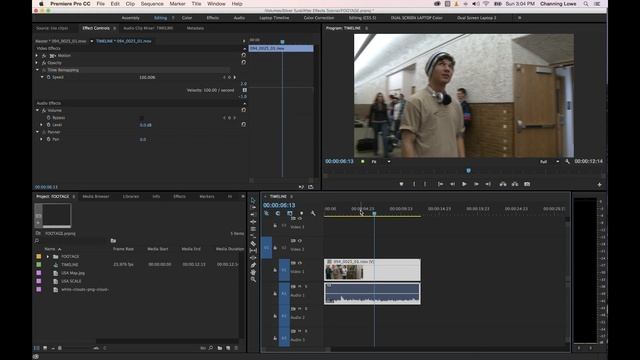Toggle lock on Audio 1 track
Image resolution: width=640 pixels, height=360 pixels.
coord(275,293)
